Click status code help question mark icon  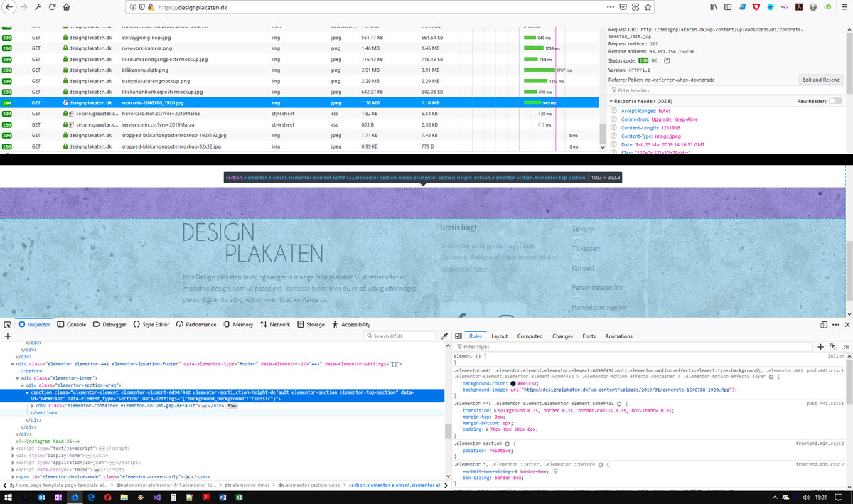(x=667, y=60)
